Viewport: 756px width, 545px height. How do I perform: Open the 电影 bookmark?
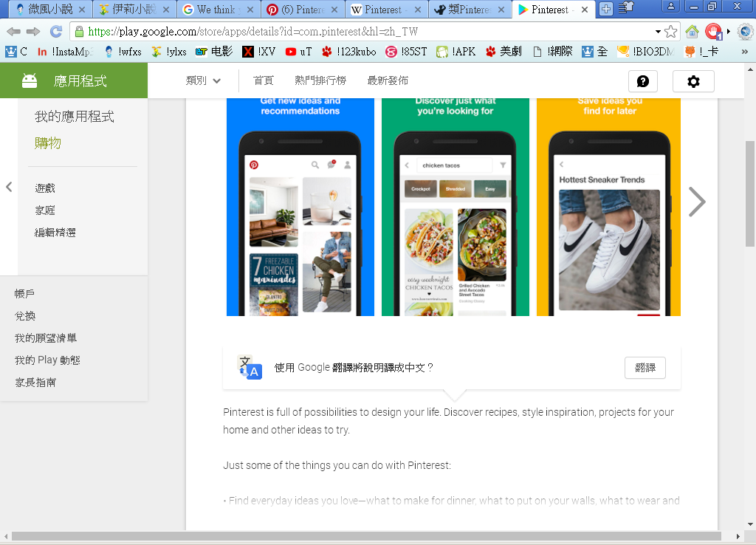(214, 52)
